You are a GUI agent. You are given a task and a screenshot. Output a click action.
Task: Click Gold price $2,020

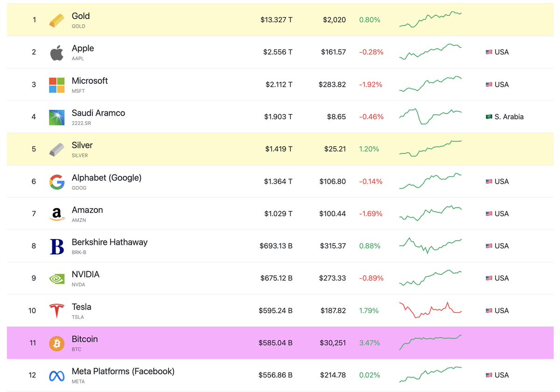pyautogui.click(x=334, y=20)
